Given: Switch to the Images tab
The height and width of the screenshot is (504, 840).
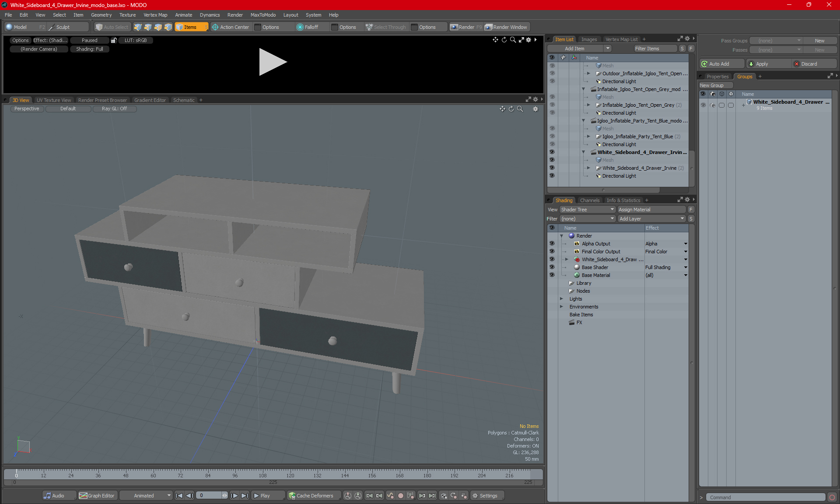Looking at the screenshot, I should pos(589,39).
